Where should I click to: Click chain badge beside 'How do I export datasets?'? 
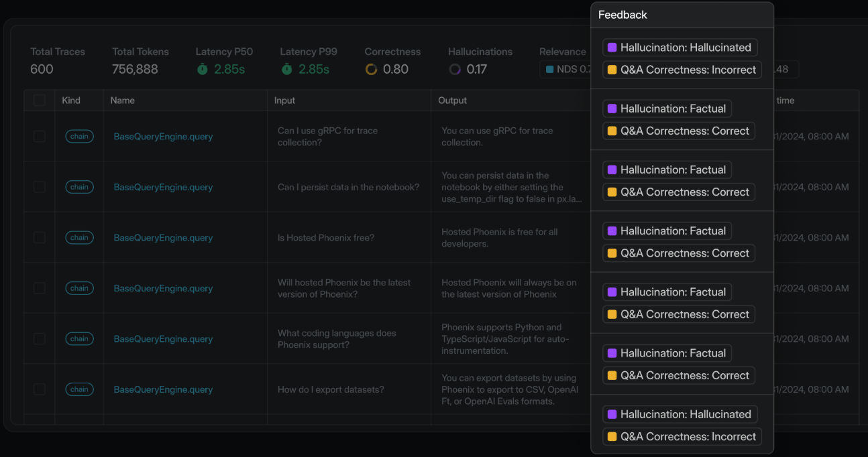click(x=79, y=389)
